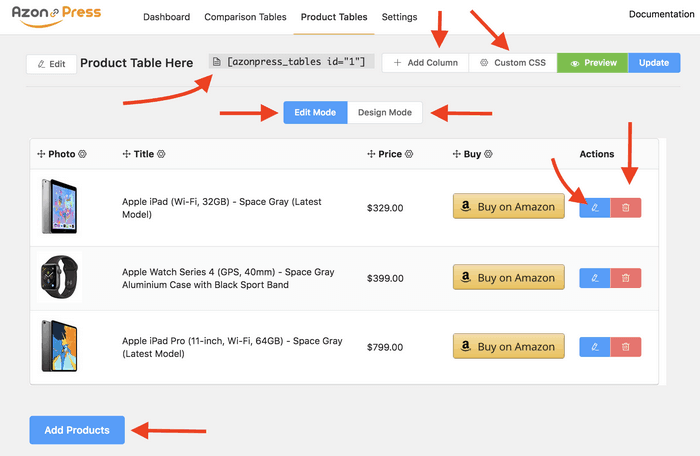
Task: Click the $329.00 price
Action: (385, 208)
